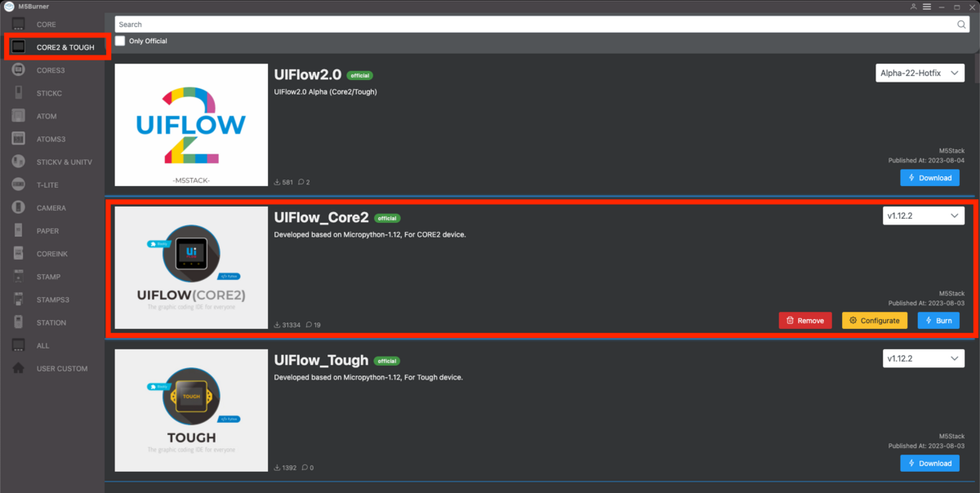
Task: Click the official badge beside UIFlow_Tough
Action: [388, 361]
